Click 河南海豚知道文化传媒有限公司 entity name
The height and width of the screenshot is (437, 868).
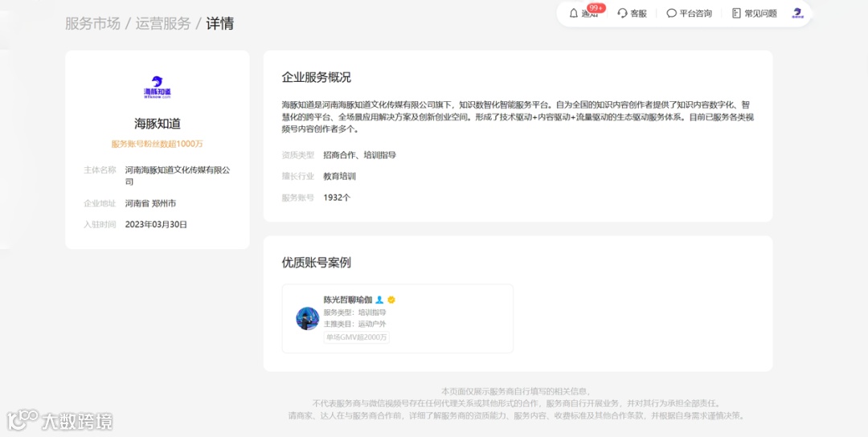click(x=178, y=176)
